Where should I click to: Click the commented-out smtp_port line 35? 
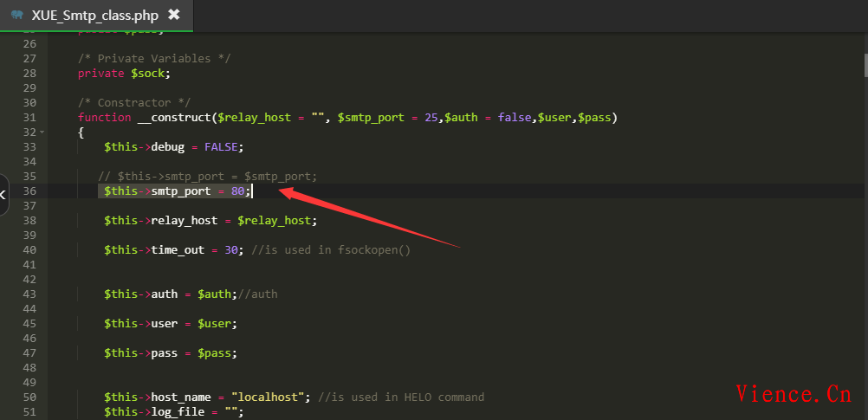click(208, 177)
